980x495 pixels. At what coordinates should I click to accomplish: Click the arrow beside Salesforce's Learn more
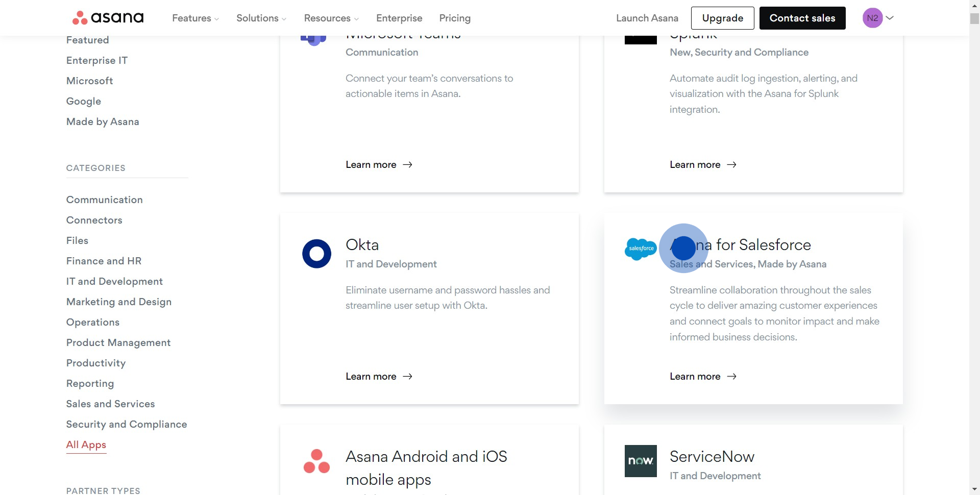click(731, 377)
